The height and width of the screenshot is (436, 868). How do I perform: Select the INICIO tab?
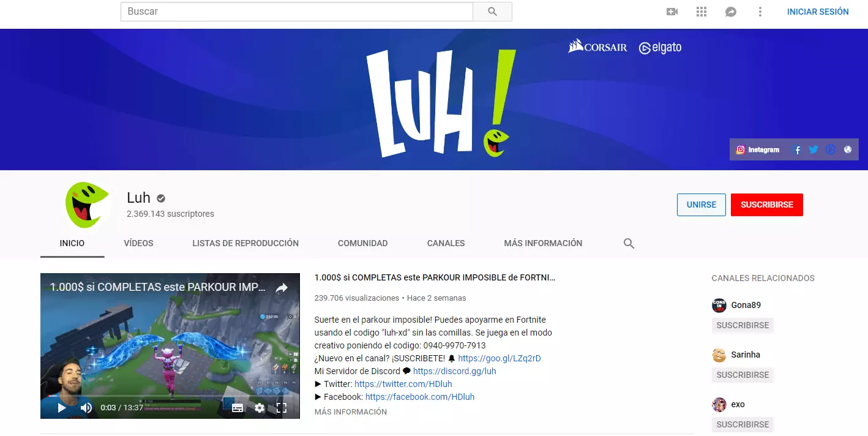[x=72, y=243]
